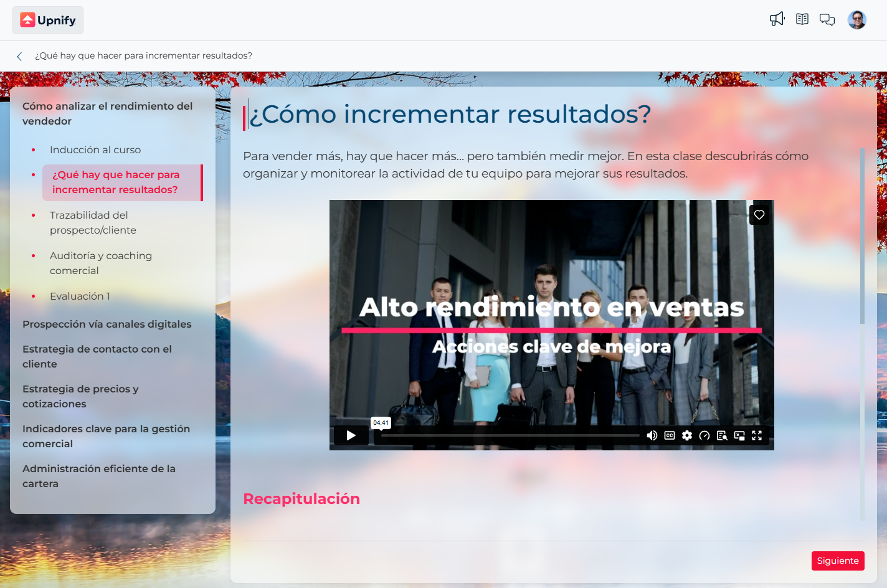Screen dimensions: 887x588
Task: Open the video transcript search icon
Action: click(722, 435)
